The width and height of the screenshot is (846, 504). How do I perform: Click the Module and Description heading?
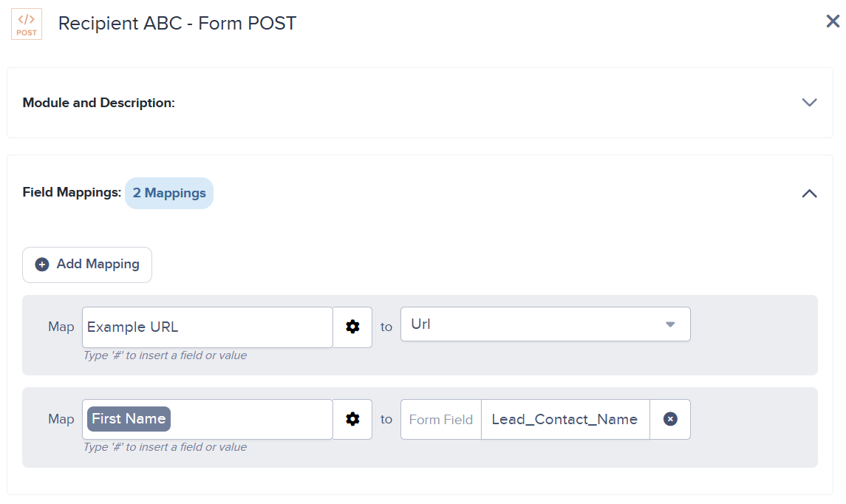pyautogui.click(x=99, y=103)
